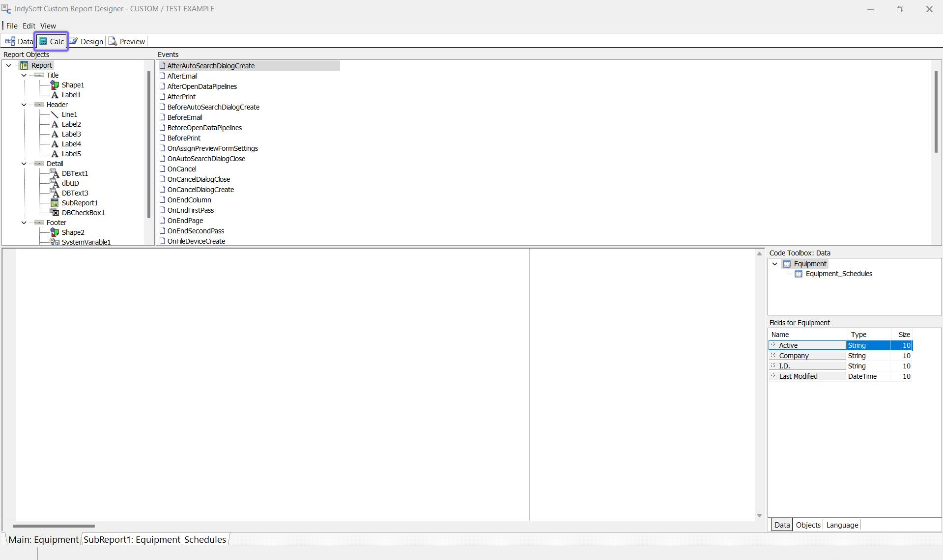This screenshot has width=943, height=560.
Task: Click the Shape2 icon in Footer
Action: point(55,232)
